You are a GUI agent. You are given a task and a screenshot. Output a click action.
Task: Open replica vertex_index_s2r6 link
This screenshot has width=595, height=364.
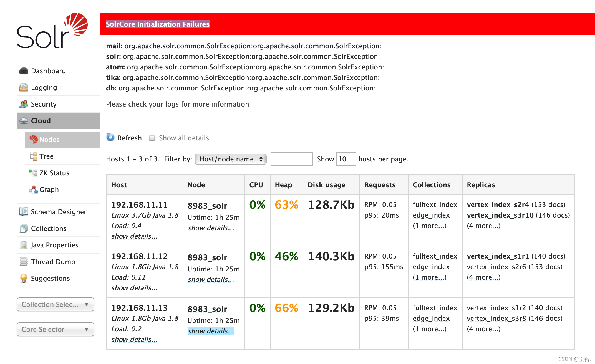(x=496, y=267)
